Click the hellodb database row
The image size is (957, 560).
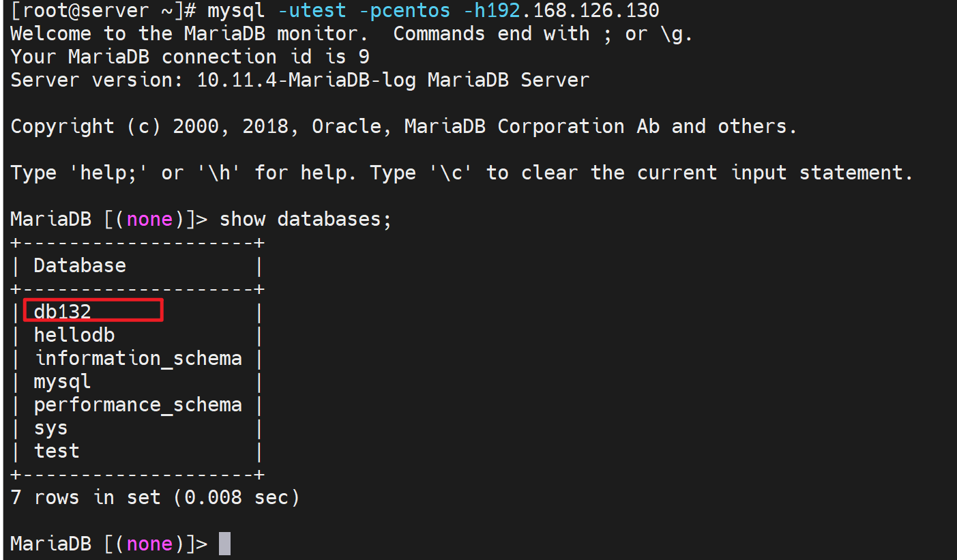click(74, 335)
